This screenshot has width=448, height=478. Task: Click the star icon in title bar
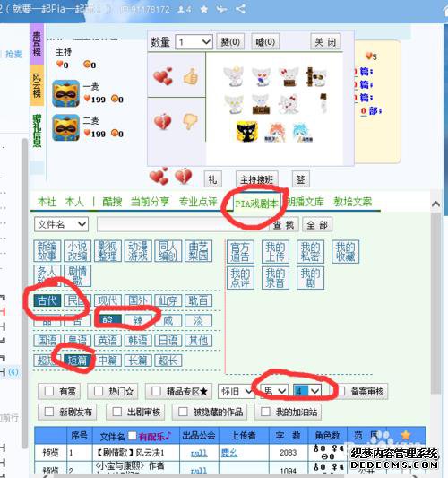[204, 10]
